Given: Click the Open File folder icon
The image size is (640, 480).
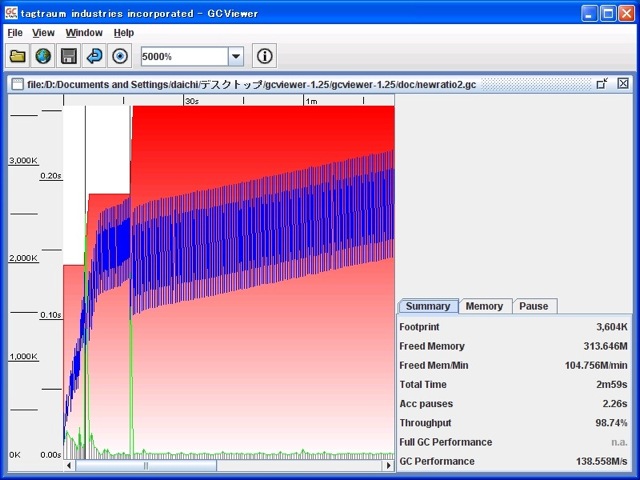Looking at the screenshot, I should [18, 57].
